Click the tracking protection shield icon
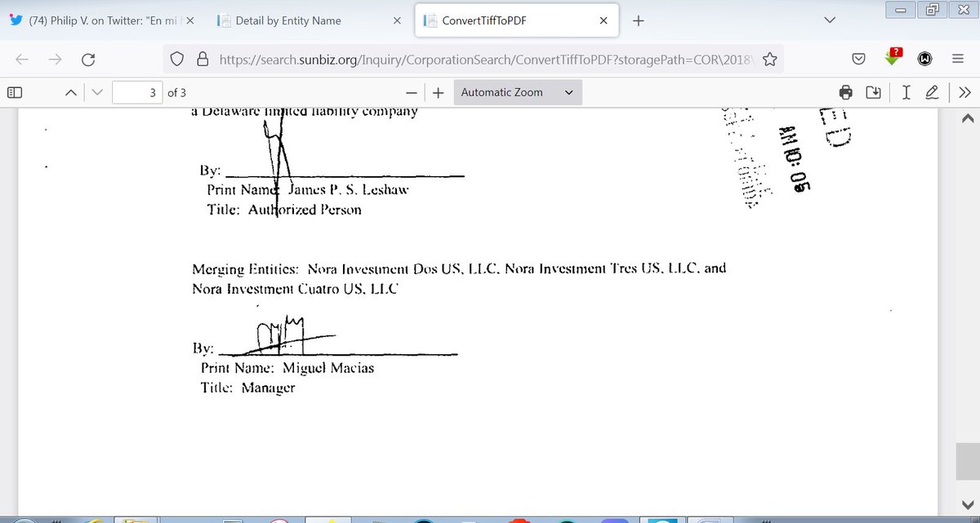The height and width of the screenshot is (523, 980). pos(176,59)
